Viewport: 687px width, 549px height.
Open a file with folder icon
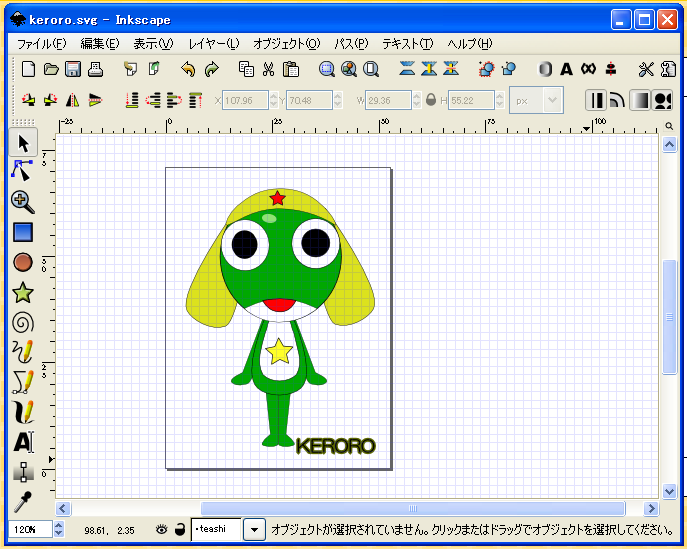click(x=51, y=69)
